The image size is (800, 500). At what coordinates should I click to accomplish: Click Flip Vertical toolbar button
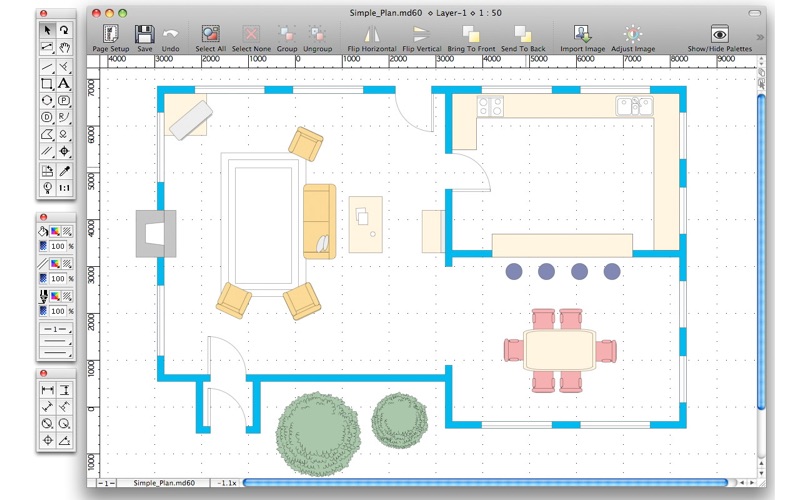[421, 38]
